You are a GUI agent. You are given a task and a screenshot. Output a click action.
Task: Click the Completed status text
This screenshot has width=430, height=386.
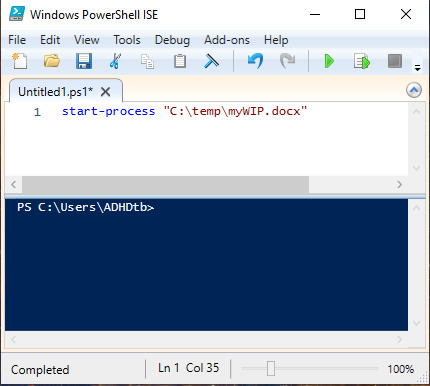click(x=40, y=370)
